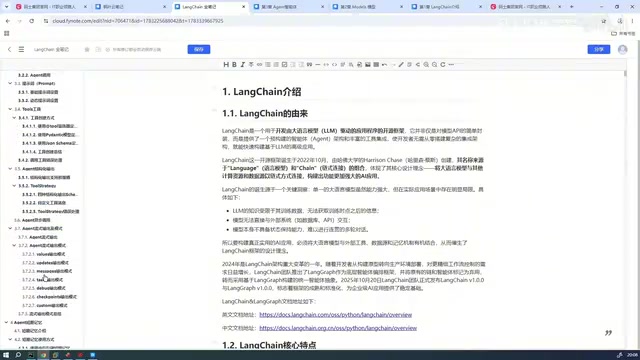Insert a horizontal rule
The image size is (640, 360).
tap(318, 64)
